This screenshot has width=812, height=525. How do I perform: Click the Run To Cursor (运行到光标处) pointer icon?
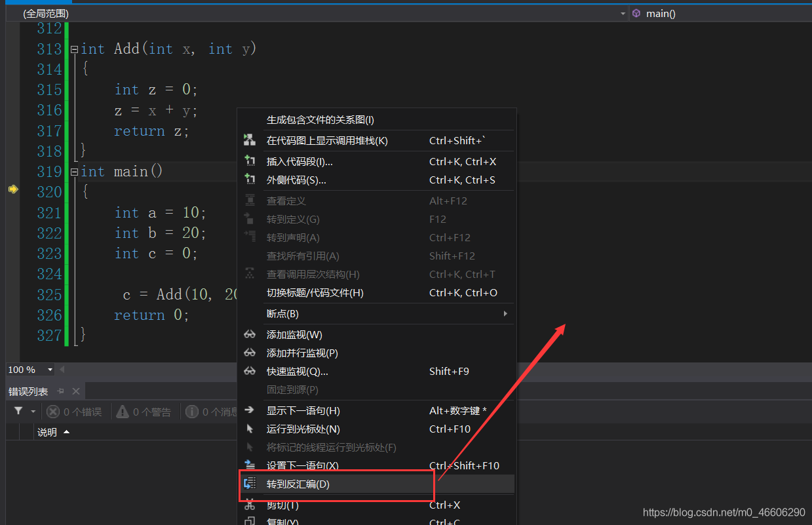pos(250,429)
